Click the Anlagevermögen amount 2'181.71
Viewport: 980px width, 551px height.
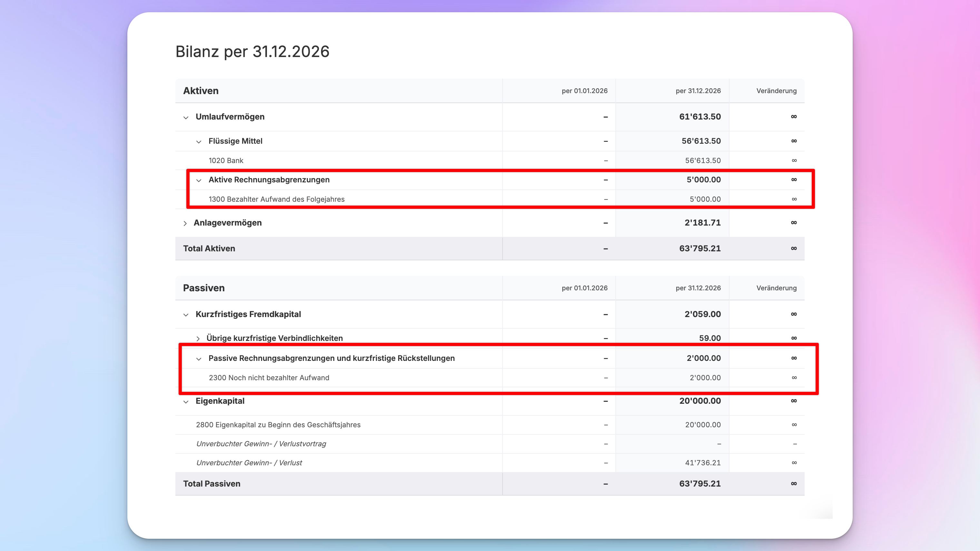[x=702, y=223]
